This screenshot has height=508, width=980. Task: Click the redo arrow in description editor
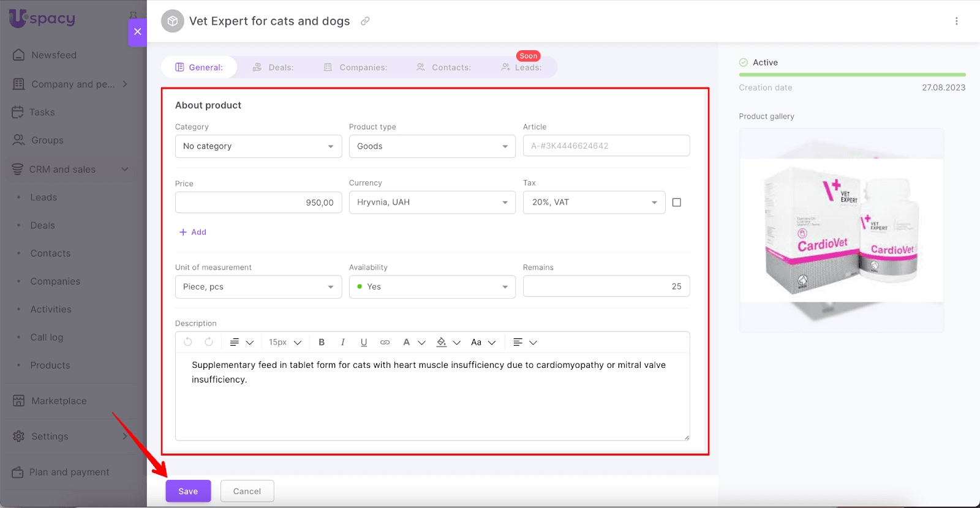[x=209, y=342]
